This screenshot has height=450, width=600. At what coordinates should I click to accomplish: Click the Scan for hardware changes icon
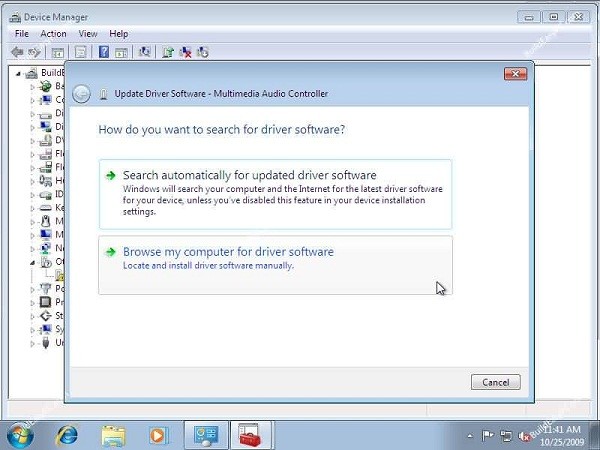tap(145, 52)
